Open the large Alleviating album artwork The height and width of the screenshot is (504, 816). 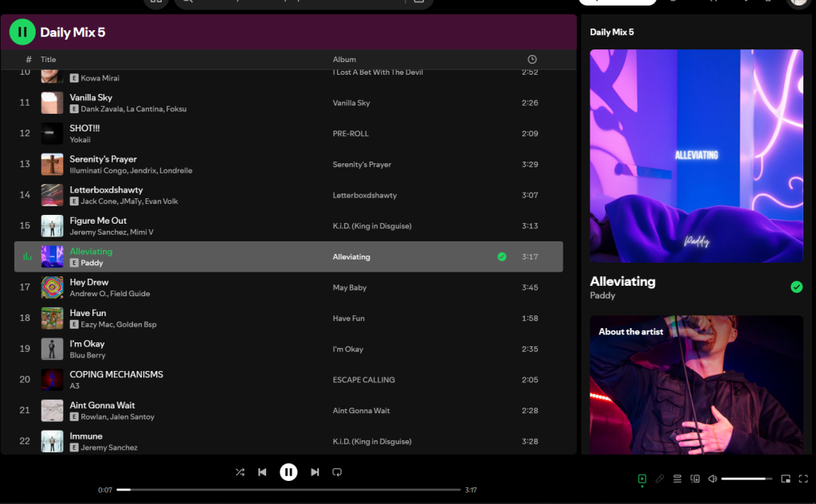[696, 156]
